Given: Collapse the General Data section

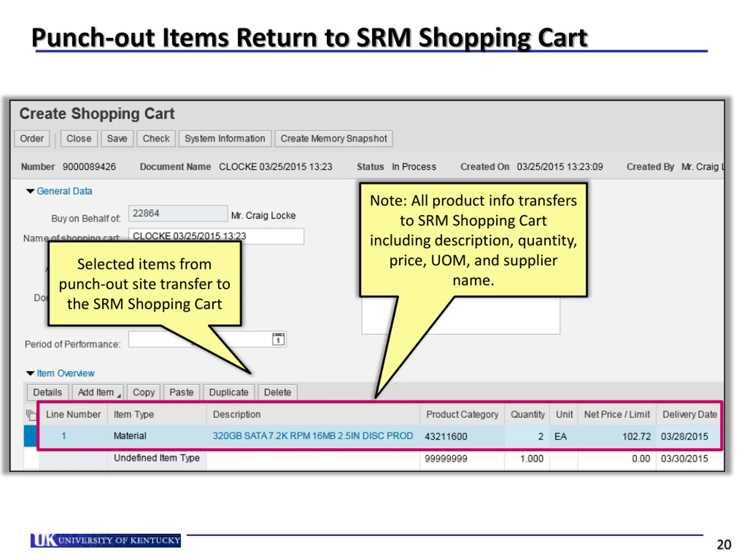Looking at the screenshot, I should coord(30,191).
